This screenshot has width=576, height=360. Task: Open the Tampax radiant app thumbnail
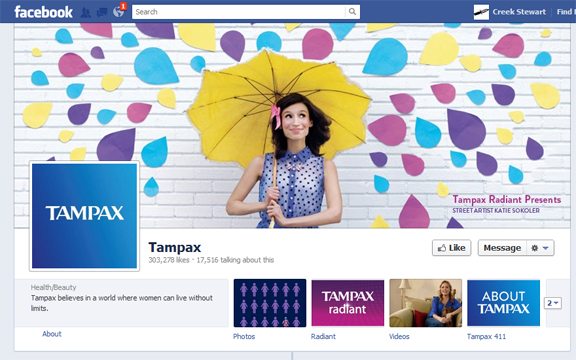click(x=348, y=303)
